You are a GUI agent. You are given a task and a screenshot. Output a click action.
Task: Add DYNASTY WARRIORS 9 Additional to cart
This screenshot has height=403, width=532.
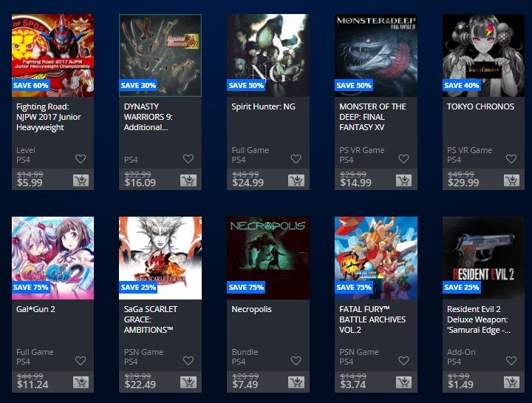pyautogui.click(x=188, y=180)
